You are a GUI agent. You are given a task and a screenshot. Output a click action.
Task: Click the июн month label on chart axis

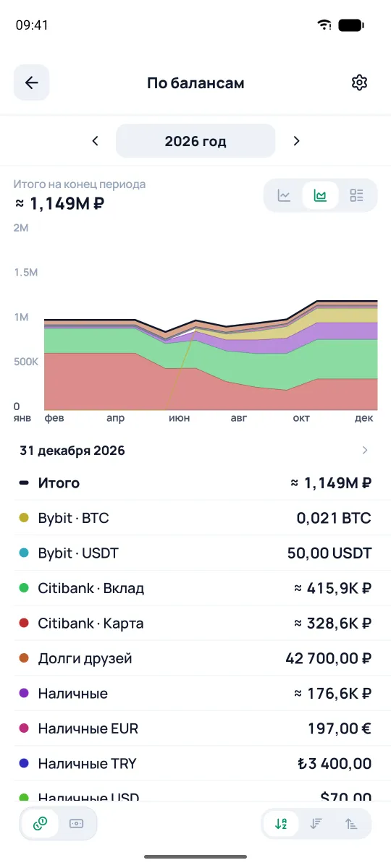click(x=178, y=418)
